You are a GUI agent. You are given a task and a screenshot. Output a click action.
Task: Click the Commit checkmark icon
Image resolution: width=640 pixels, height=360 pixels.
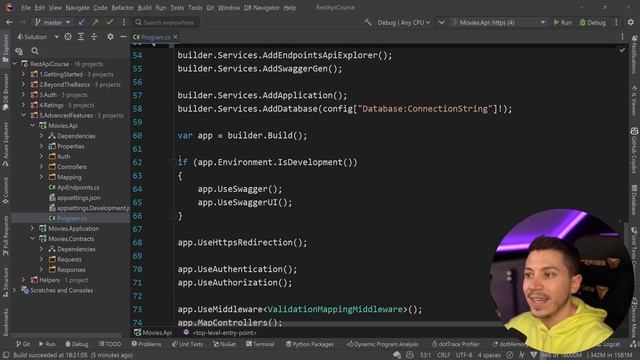click(109, 22)
